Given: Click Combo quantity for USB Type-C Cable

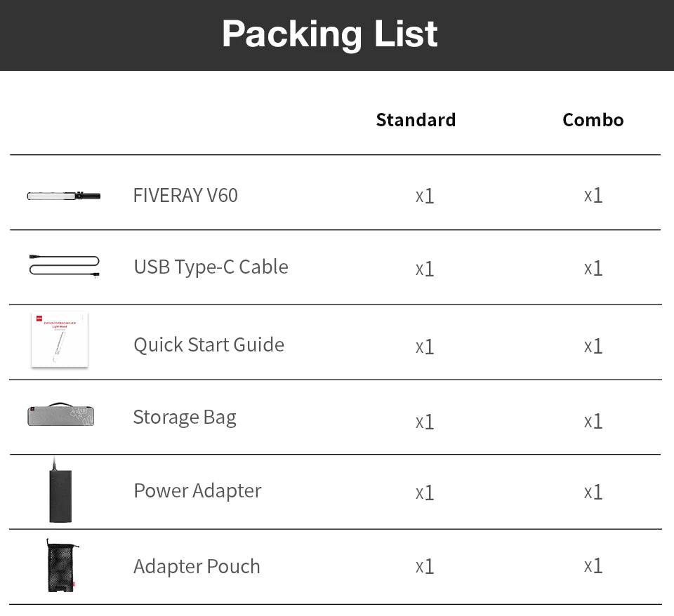Looking at the screenshot, I should [593, 268].
